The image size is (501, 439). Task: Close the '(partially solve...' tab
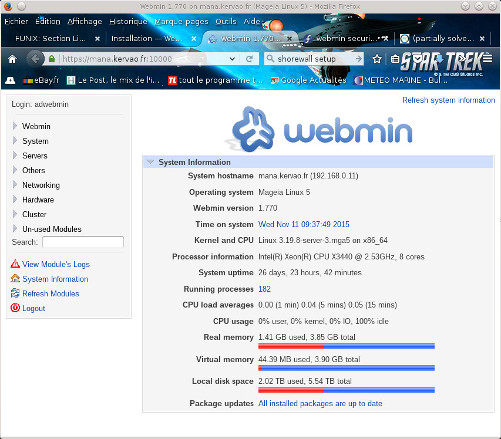482,39
